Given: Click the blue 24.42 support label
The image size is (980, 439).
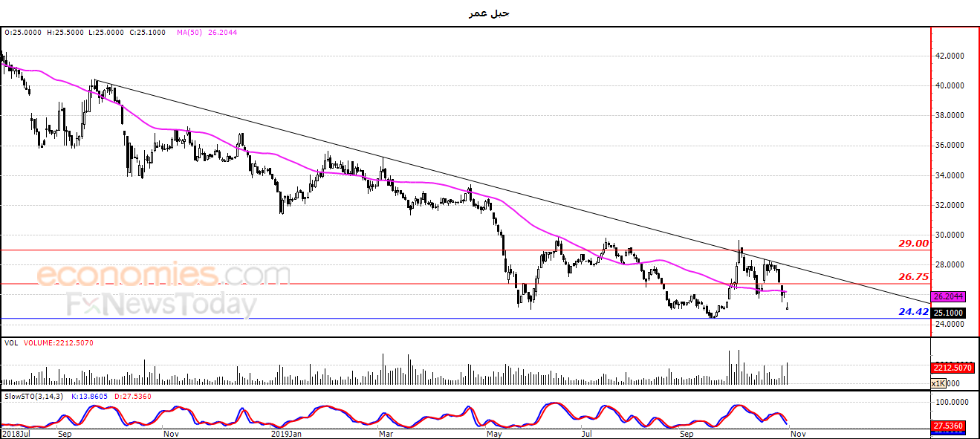Looking at the screenshot, I should tap(913, 311).
